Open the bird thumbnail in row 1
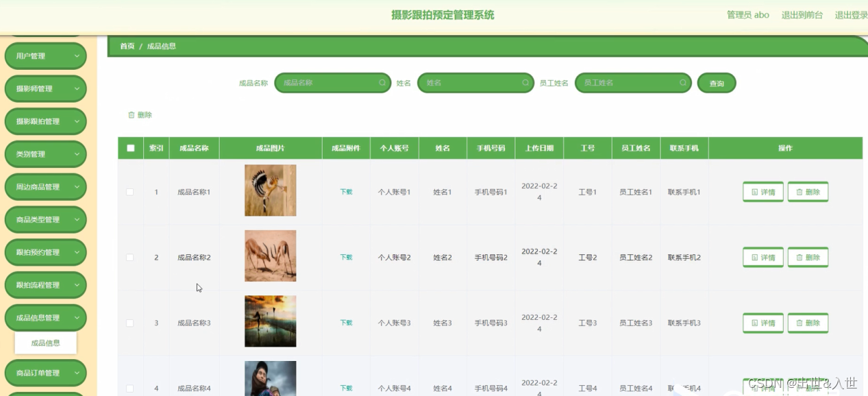 [271, 190]
